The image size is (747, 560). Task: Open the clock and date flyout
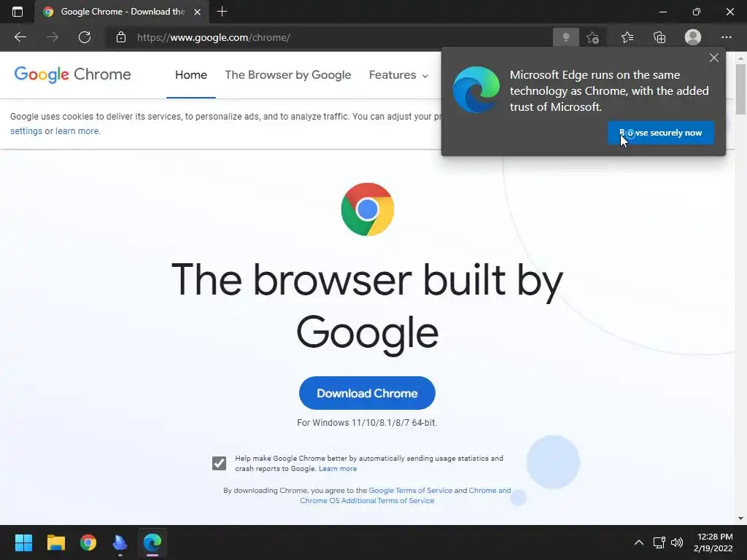click(713, 542)
